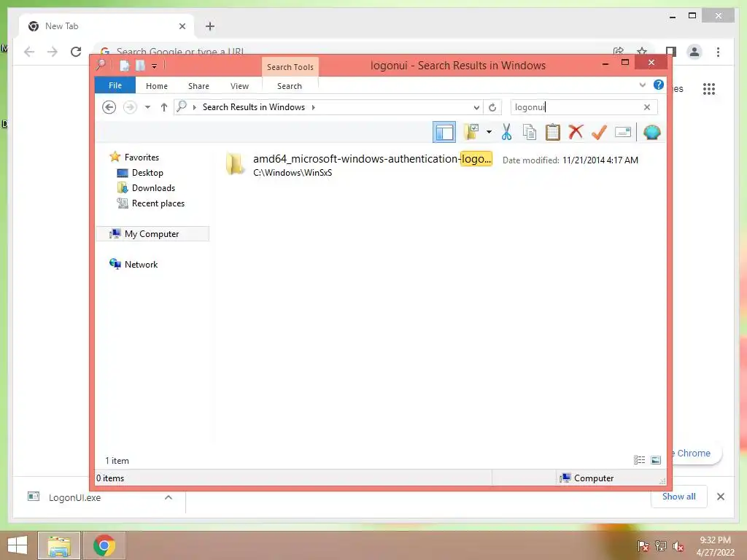Viewport: 747px width, 560px height.
Task: Go up one folder level
Action: click(164, 107)
